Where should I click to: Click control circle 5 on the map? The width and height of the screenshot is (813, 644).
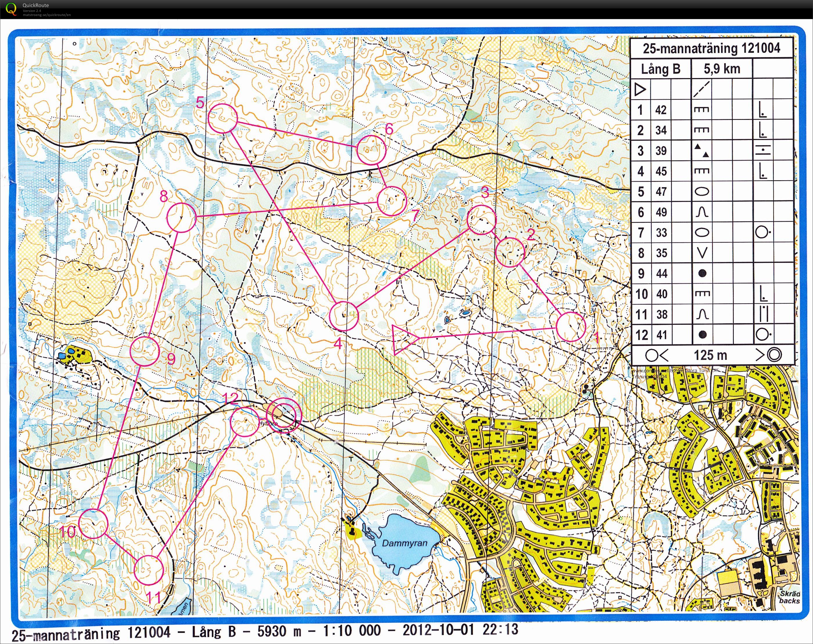click(x=223, y=118)
